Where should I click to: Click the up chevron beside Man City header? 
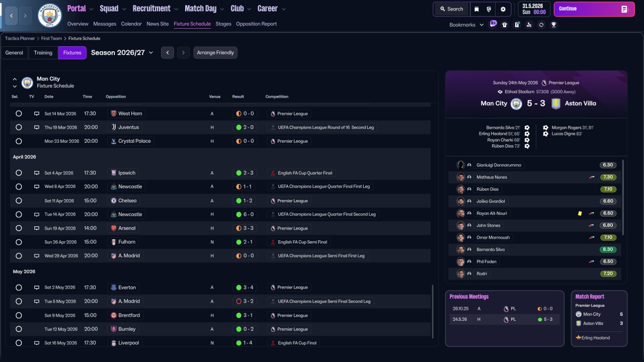[x=15, y=79]
